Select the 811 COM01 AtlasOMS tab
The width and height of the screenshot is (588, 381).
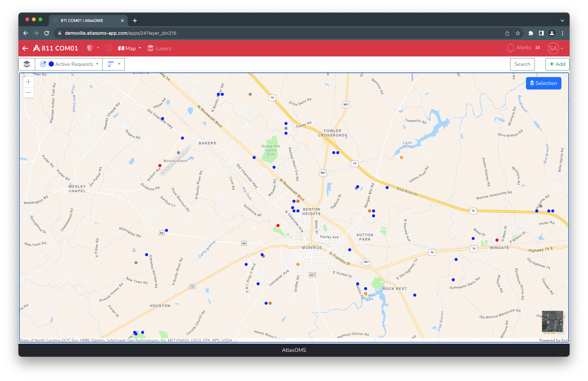click(x=88, y=20)
